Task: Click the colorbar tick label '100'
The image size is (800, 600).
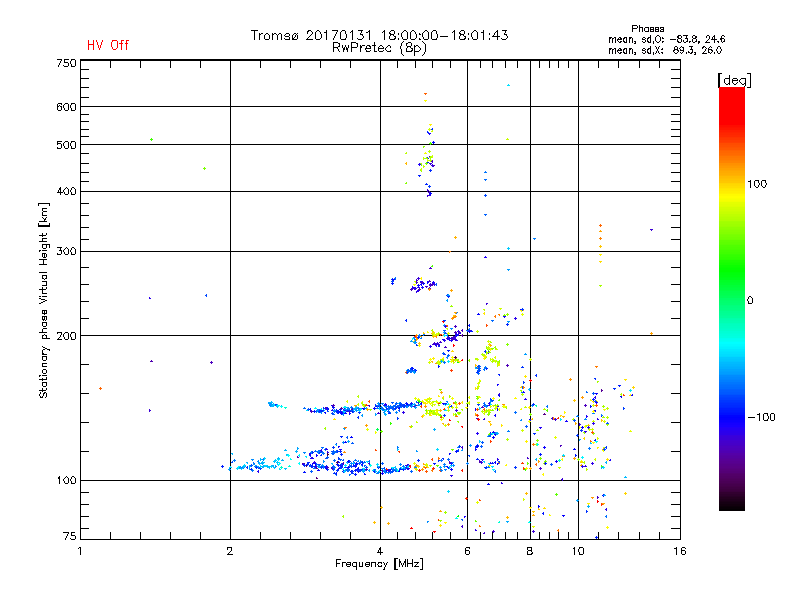Action: [x=757, y=184]
